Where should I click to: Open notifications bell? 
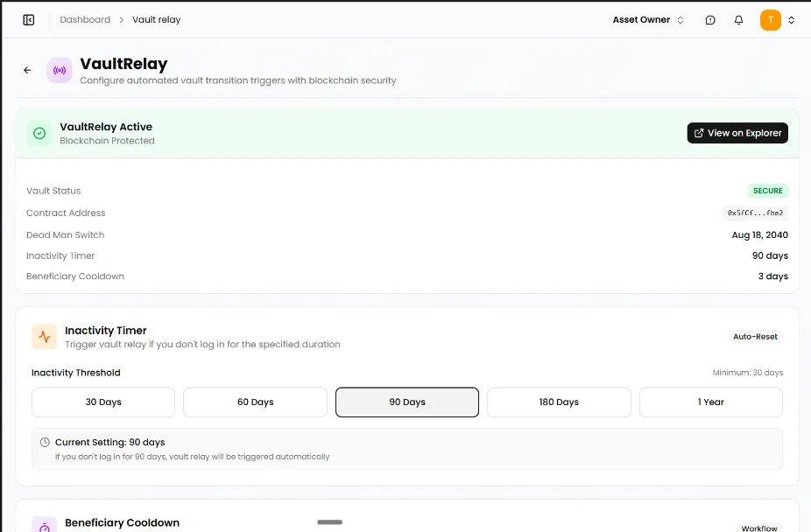click(x=738, y=19)
